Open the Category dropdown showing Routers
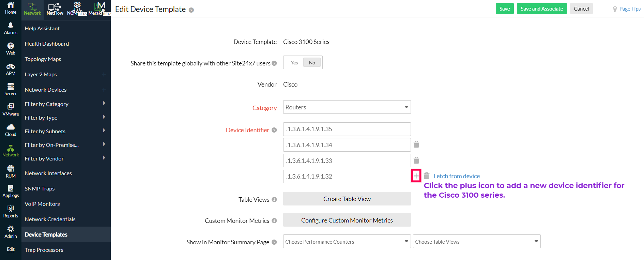 347,107
